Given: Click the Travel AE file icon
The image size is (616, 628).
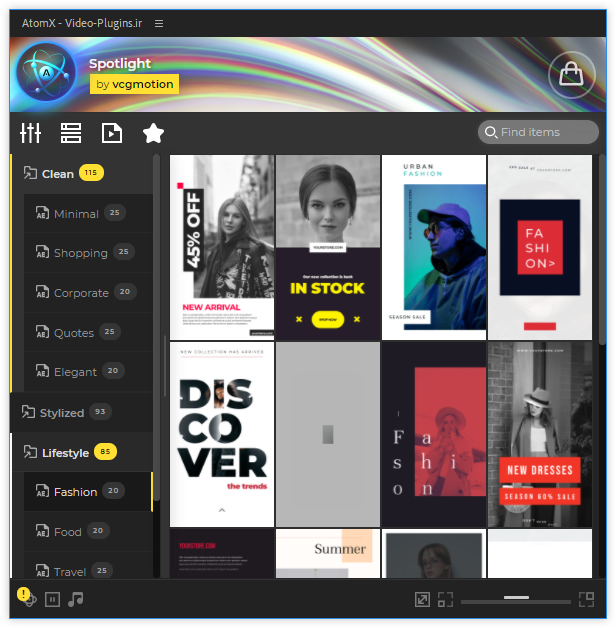Looking at the screenshot, I should (x=42, y=570).
